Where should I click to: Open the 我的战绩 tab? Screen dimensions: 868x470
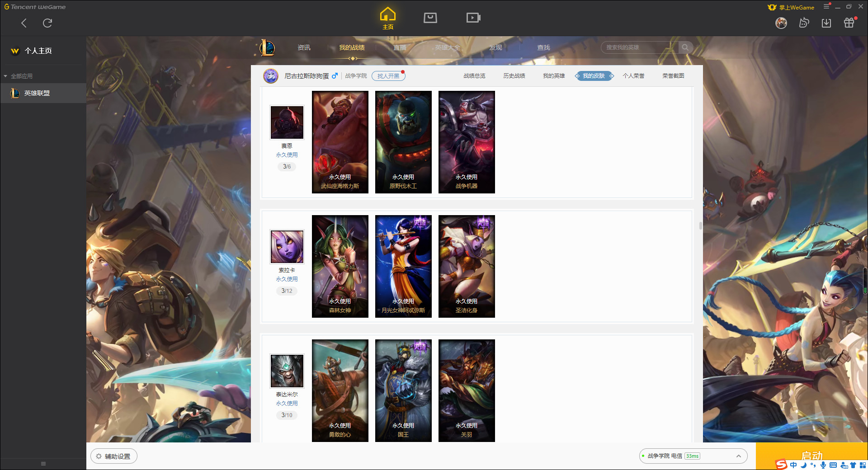352,47
